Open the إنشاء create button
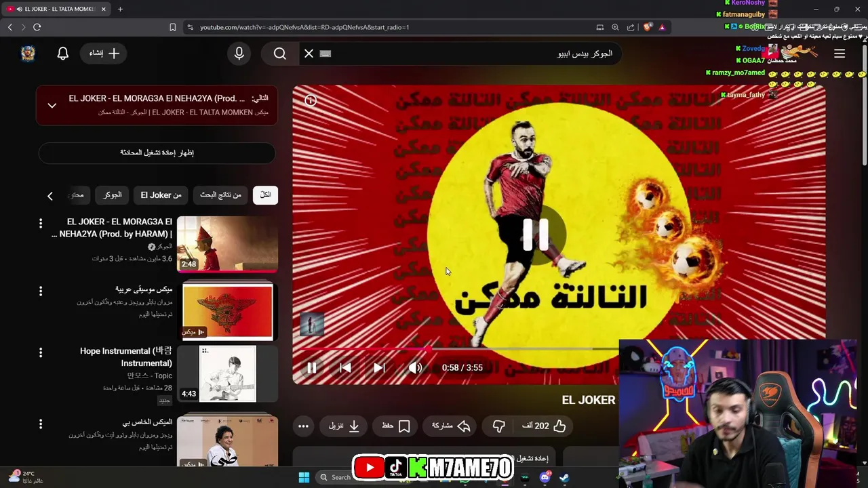 104,54
